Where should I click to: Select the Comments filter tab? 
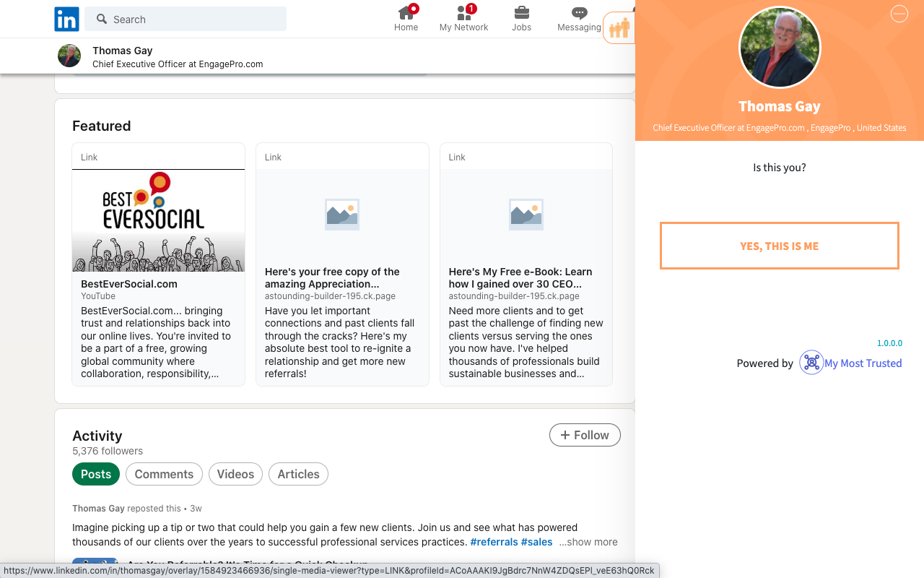[164, 474]
